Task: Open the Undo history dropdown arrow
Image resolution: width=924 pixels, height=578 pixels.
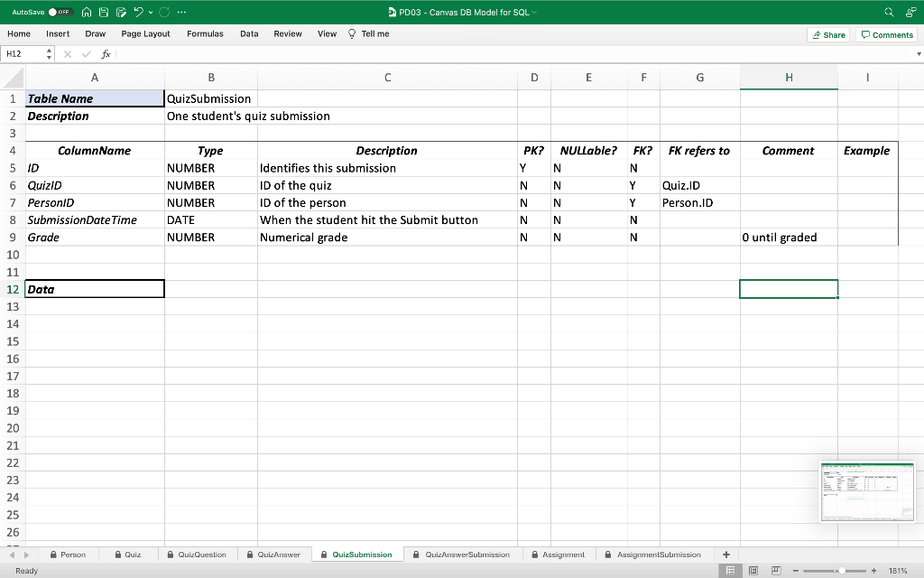Action: click(151, 13)
